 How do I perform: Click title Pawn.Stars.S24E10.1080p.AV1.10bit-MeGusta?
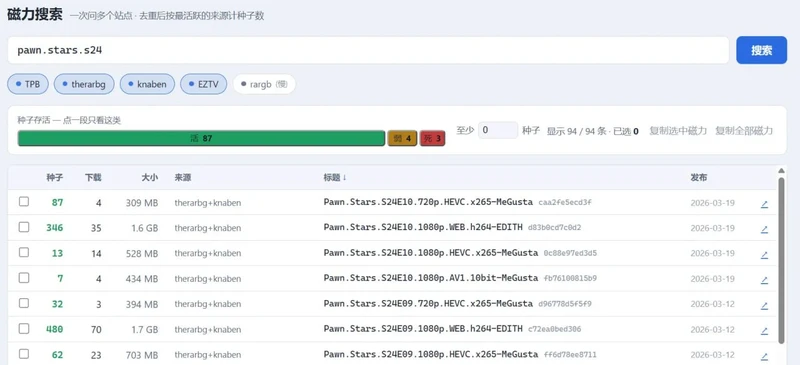(x=431, y=278)
